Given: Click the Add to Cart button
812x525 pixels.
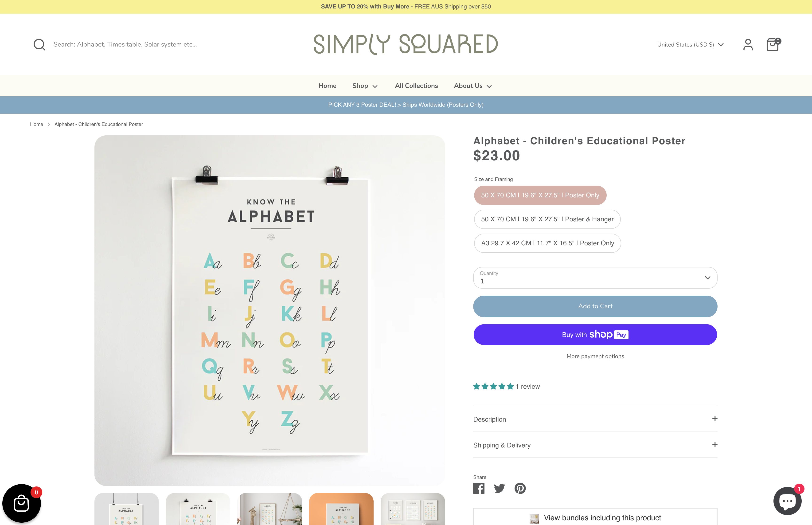Looking at the screenshot, I should point(595,306).
